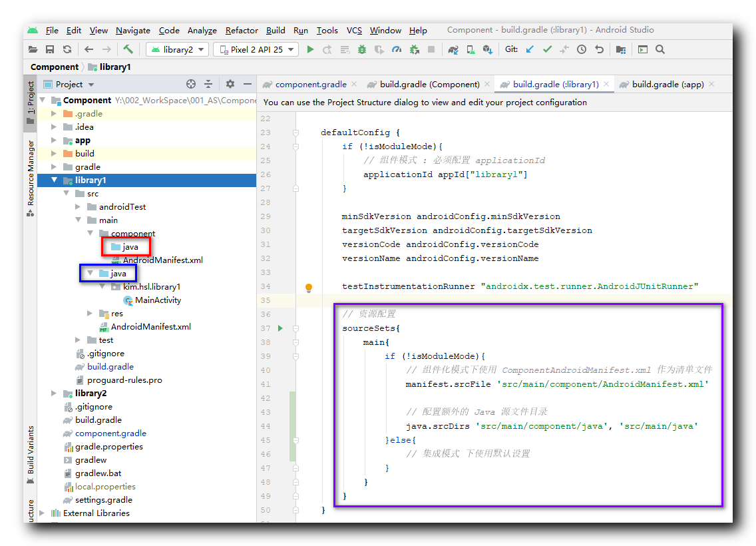
Task: Save all using the floppy disk icon
Action: click(50, 50)
